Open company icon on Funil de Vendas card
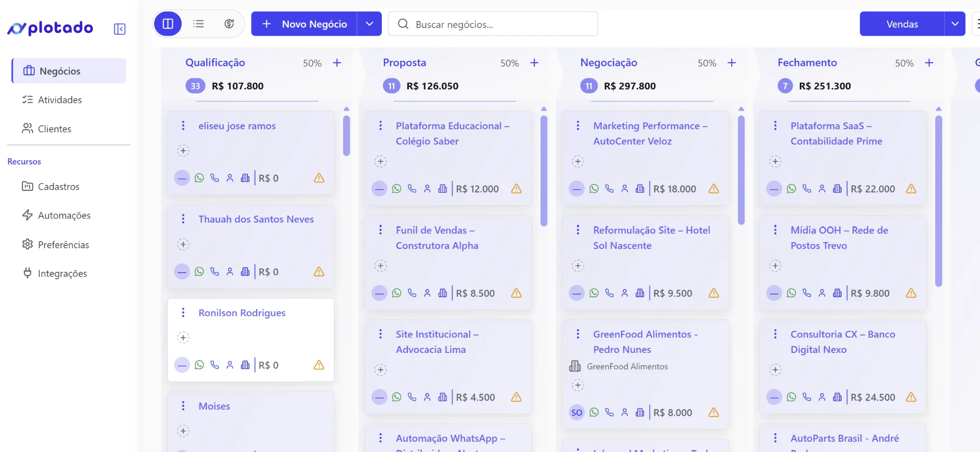Viewport: 980px width, 452px height. click(443, 293)
